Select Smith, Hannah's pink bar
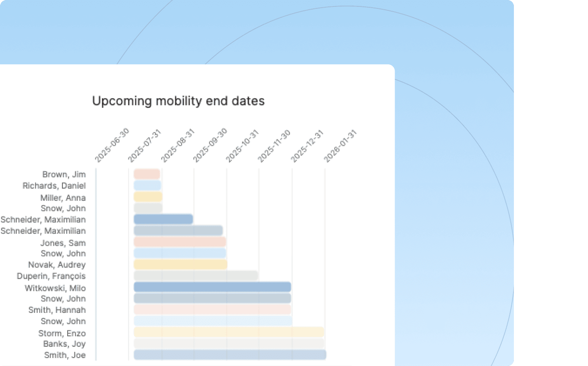588x366 pixels. (212, 309)
